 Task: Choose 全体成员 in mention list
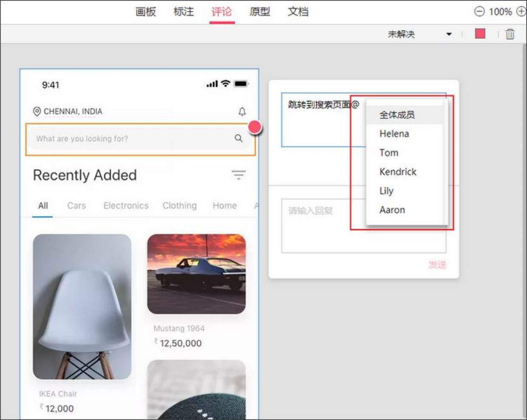click(x=405, y=115)
